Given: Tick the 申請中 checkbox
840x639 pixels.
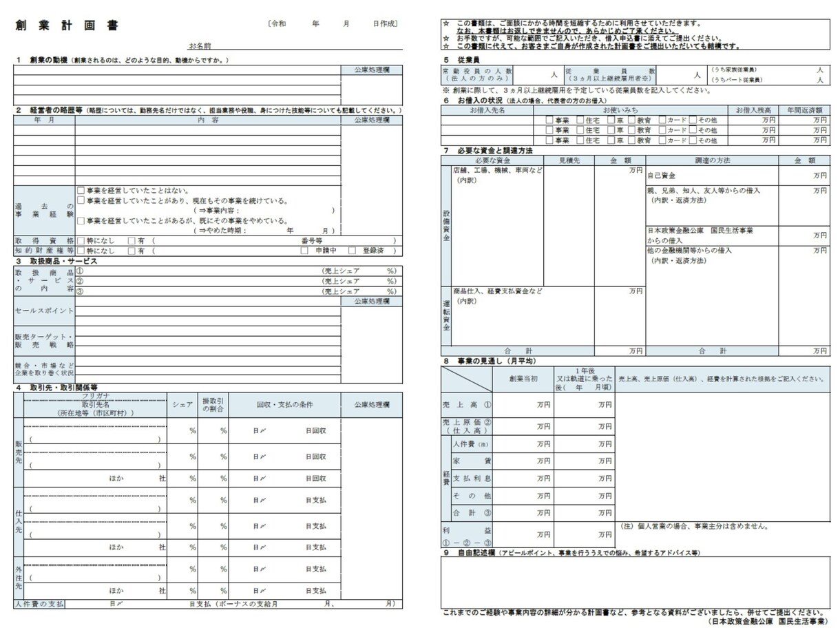Looking at the screenshot, I should point(304,251).
